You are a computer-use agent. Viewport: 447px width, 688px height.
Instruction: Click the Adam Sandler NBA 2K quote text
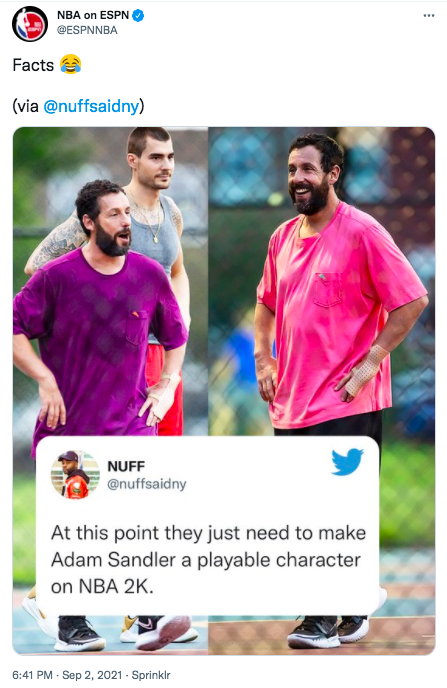[x=208, y=559]
